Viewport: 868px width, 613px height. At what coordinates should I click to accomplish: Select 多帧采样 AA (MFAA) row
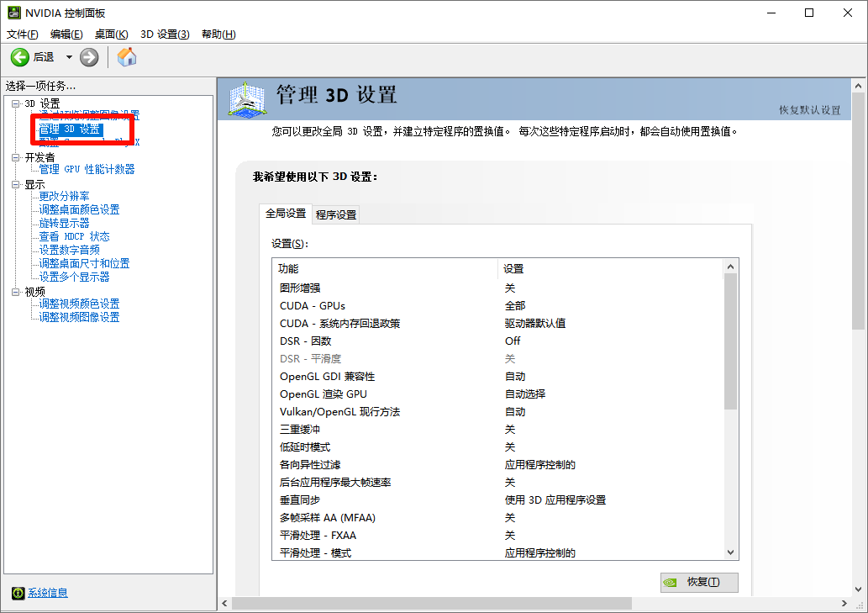coord(497,518)
